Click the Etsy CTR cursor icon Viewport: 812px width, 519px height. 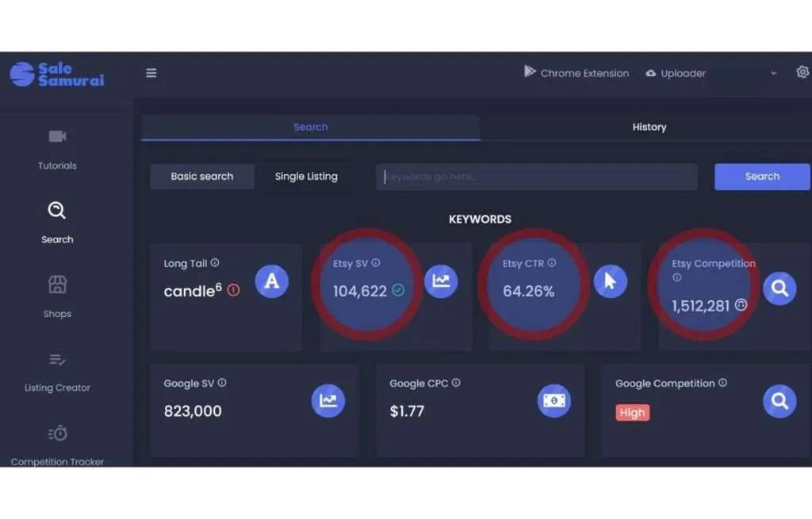[610, 281]
